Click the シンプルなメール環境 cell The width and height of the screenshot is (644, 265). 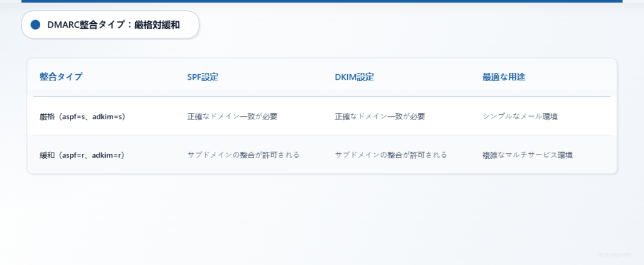[x=520, y=117]
